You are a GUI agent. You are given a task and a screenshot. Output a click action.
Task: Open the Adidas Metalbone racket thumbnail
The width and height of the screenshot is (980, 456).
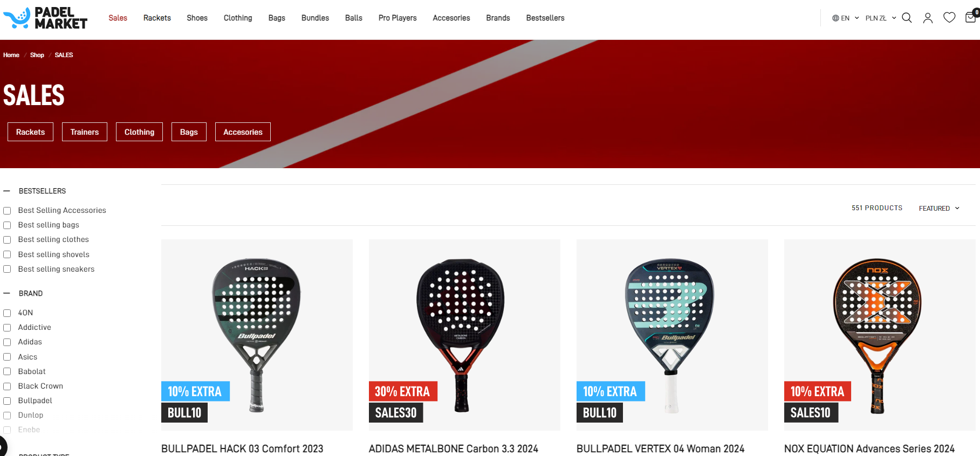(x=464, y=335)
